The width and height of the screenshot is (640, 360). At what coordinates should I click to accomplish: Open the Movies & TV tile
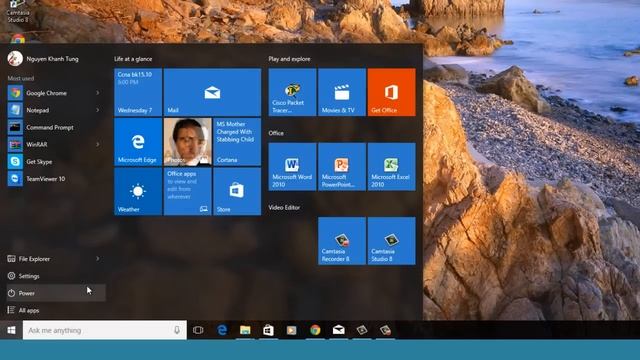point(342,92)
